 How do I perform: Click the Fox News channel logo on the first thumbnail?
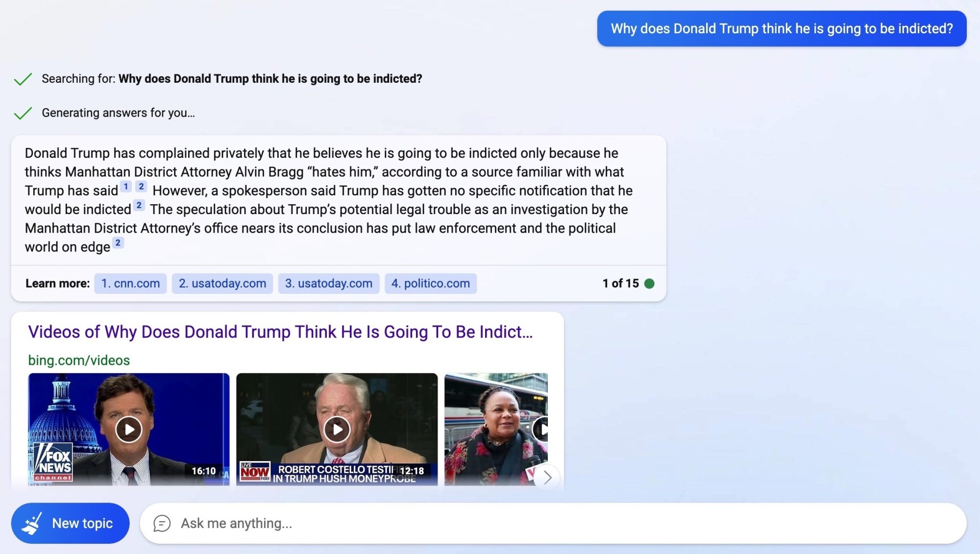53,462
